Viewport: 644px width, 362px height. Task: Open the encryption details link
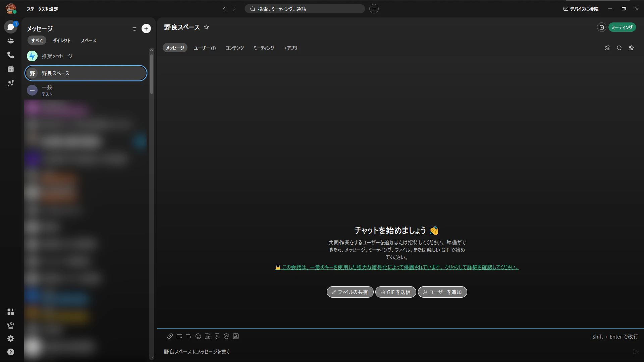pyautogui.click(x=397, y=267)
